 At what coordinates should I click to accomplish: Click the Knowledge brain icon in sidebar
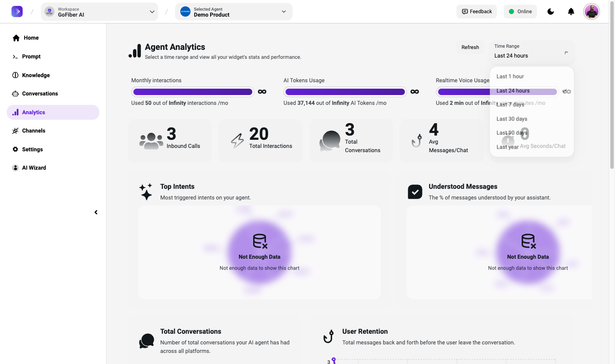coord(15,75)
